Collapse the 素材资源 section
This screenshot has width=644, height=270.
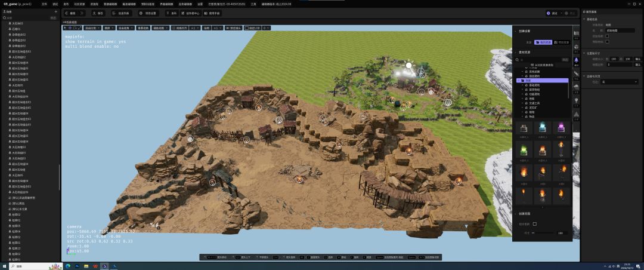point(515,53)
